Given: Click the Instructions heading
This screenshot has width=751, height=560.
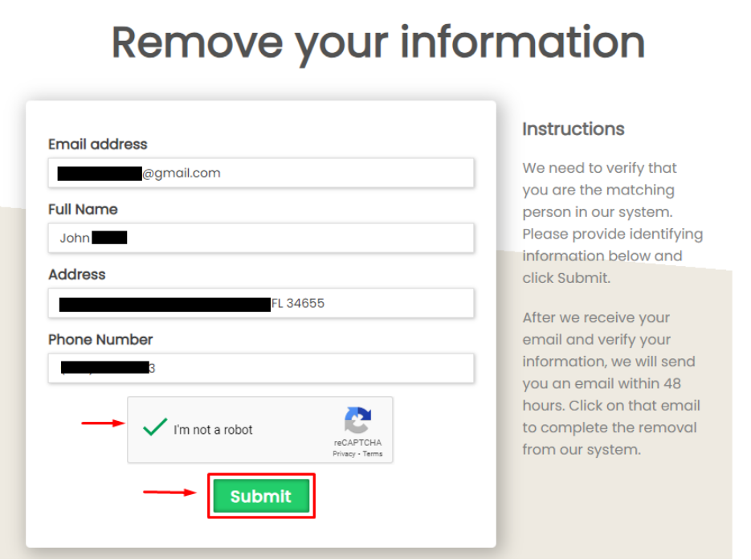Looking at the screenshot, I should tap(573, 129).
